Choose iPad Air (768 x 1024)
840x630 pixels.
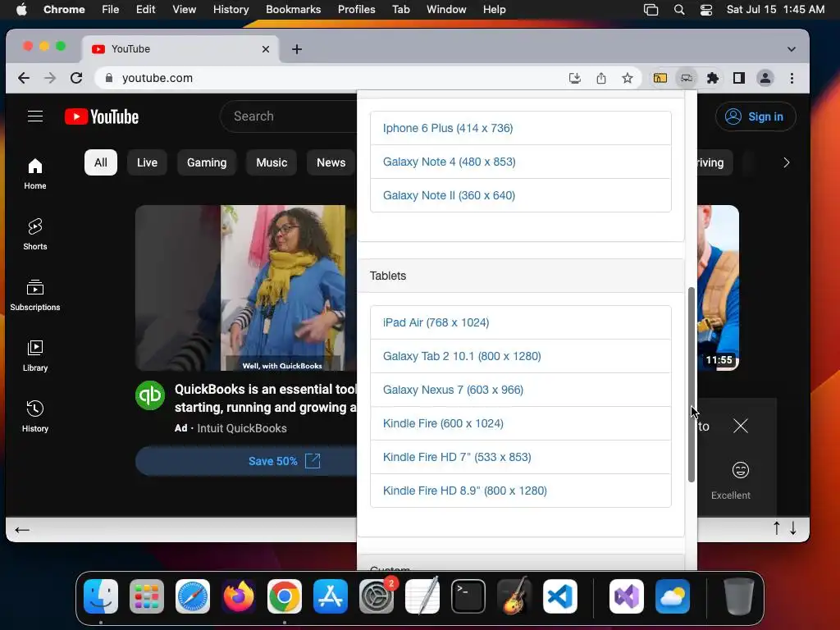521,322
